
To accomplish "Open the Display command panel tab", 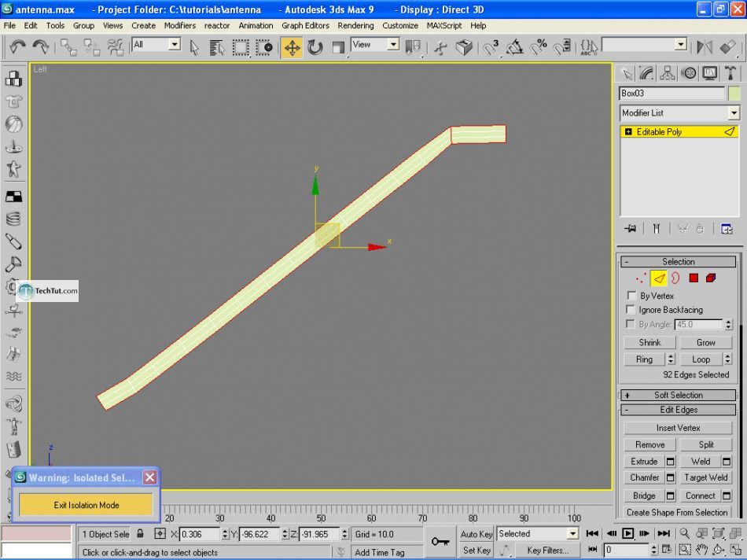I will point(709,73).
